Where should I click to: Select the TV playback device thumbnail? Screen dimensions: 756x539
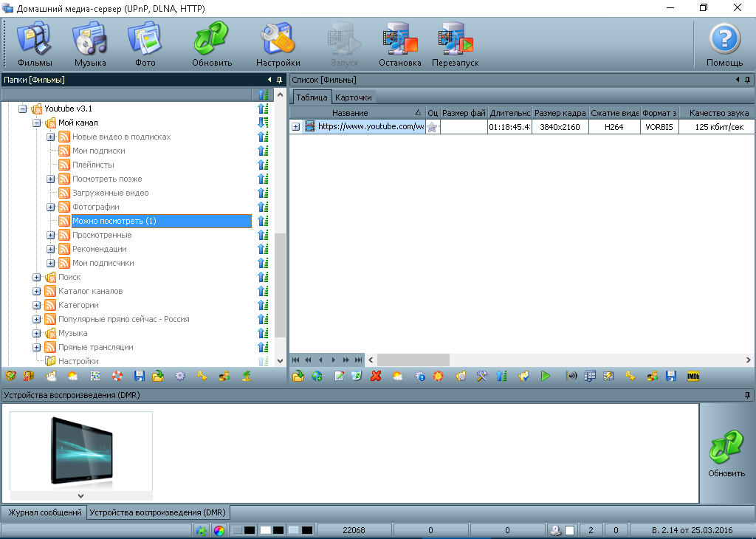[x=81, y=450]
